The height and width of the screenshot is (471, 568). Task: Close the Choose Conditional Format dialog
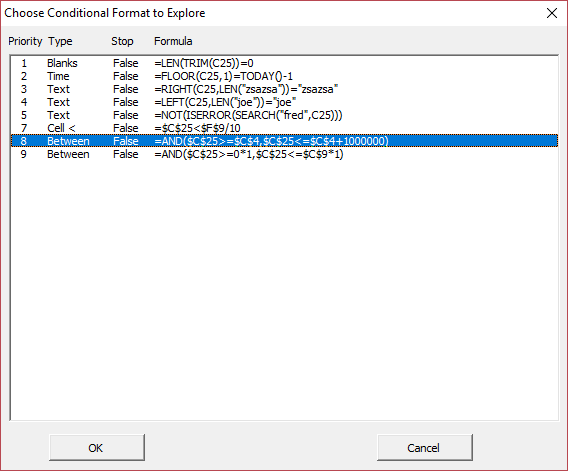click(552, 13)
